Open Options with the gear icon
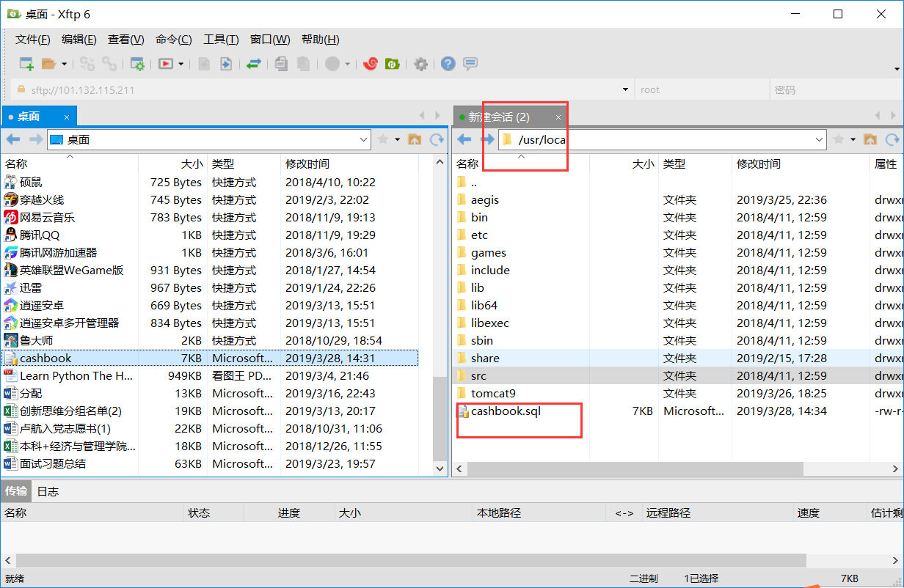 (420, 64)
